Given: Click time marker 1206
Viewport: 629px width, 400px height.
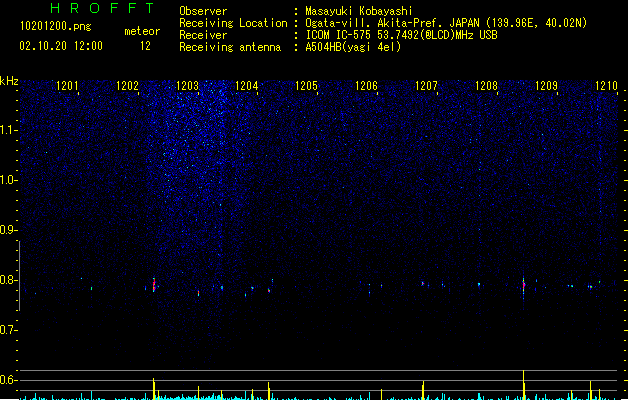Looking at the screenshot, I should pyautogui.click(x=366, y=86).
